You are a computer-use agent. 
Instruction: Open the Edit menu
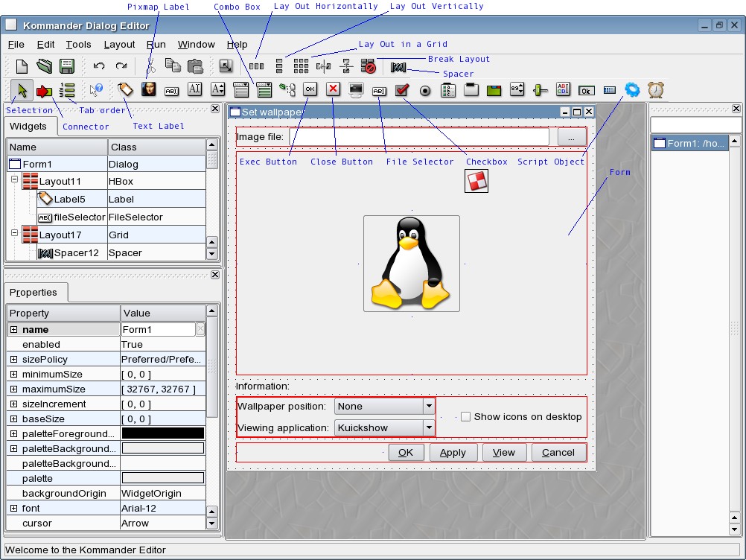click(x=45, y=44)
